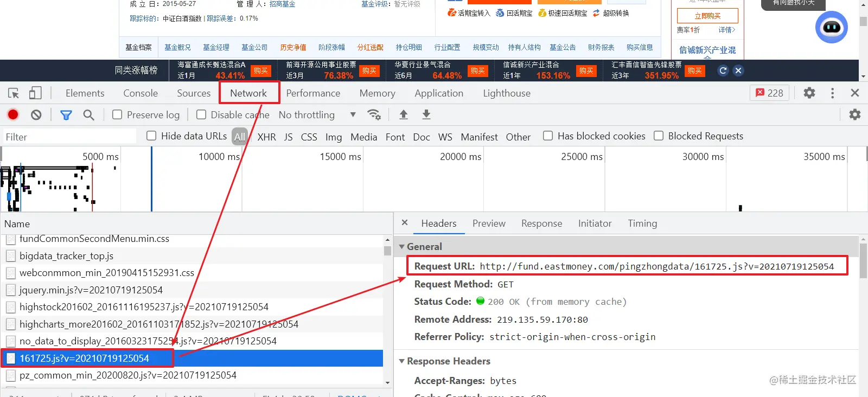Click into the Filter input field

point(69,137)
